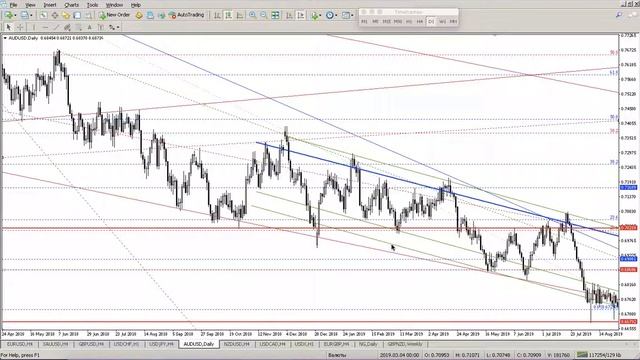The height and width of the screenshot is (360, 640).
Task: Expand the Indicators dropdown arrow
Action: pos(320,16)
